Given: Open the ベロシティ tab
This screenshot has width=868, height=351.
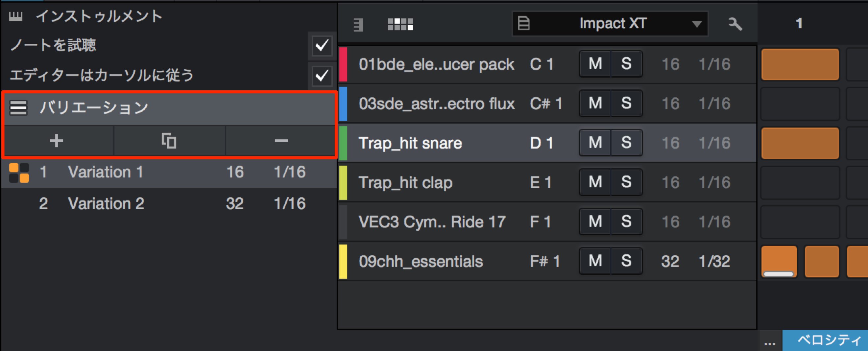Looking at the screenshot, I should [x=825, y=340].
